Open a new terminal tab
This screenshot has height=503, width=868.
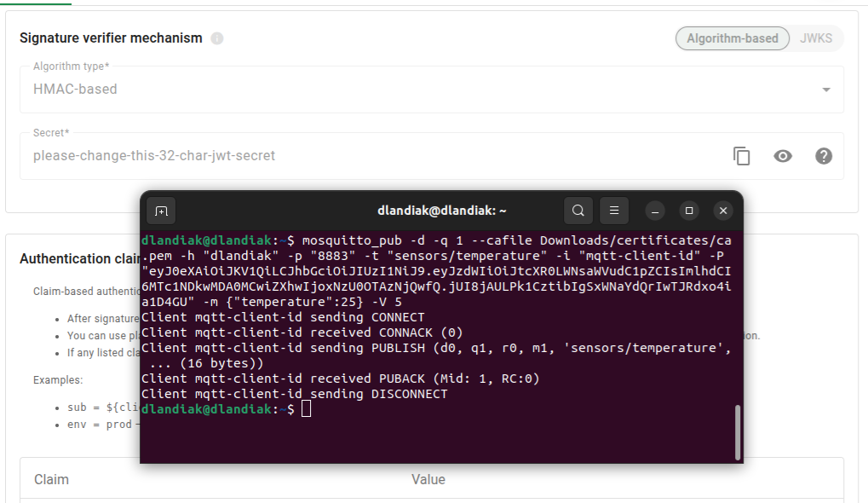[x=162, y=211]
